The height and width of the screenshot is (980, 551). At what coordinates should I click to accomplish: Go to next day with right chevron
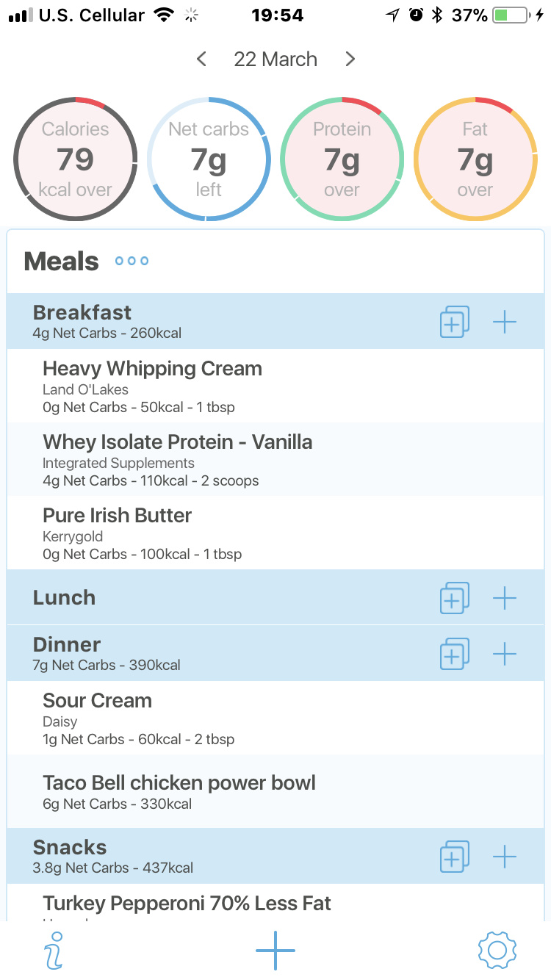click(350, 60)
